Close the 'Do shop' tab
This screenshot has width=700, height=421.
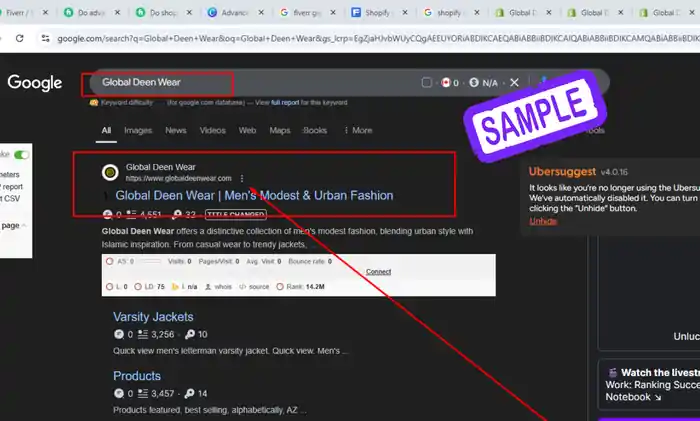pos(189,13)
